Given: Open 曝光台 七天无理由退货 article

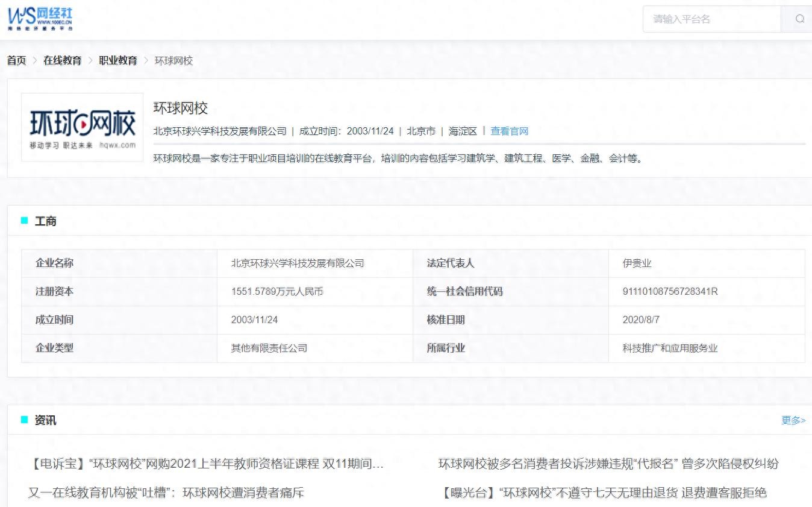Looking at the screenshot, I should pyautogui.click(x=604, y=493).
